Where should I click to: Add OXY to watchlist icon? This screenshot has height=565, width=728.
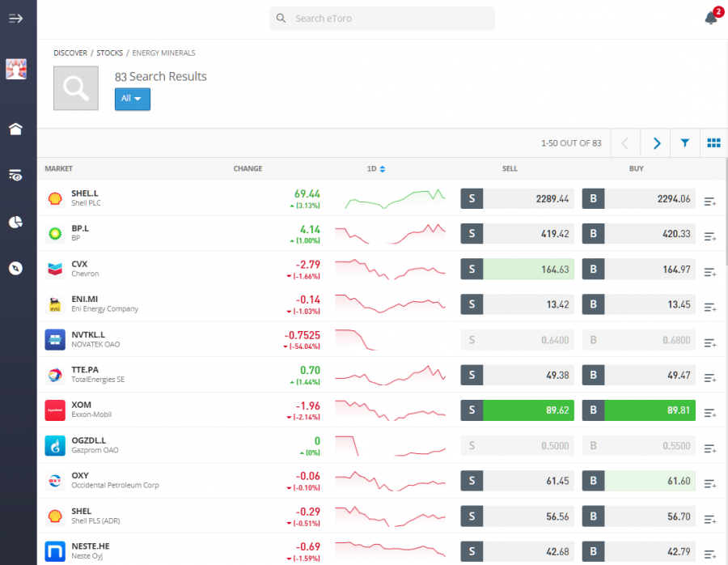(710, 484)
